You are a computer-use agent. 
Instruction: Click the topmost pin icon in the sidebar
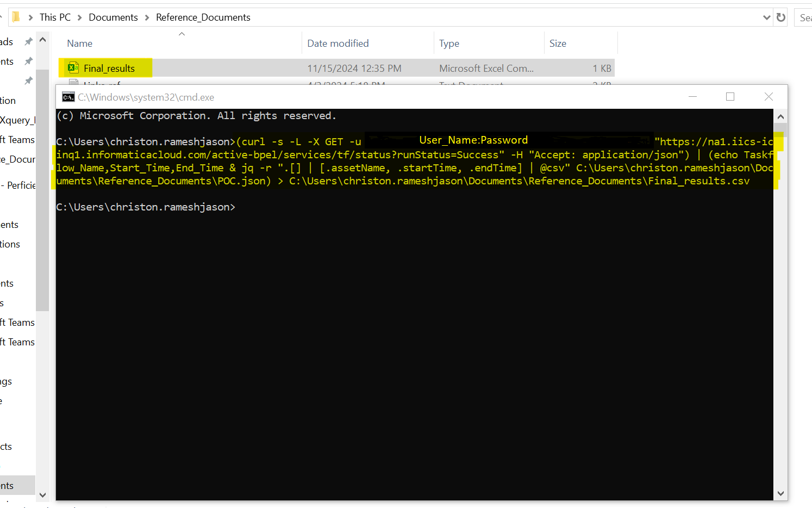[x=28, y=40]
